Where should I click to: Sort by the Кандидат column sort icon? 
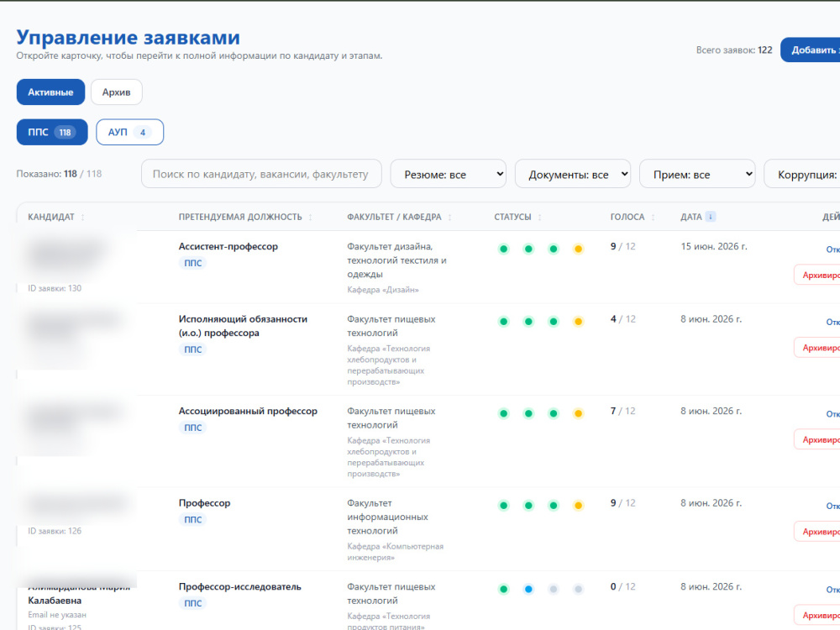(82, 218)
